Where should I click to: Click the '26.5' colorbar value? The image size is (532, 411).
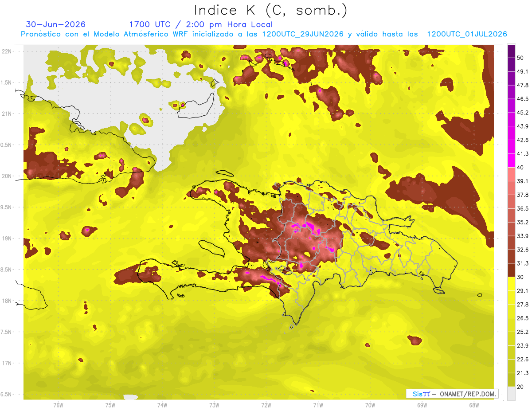(x=522, y=318)
